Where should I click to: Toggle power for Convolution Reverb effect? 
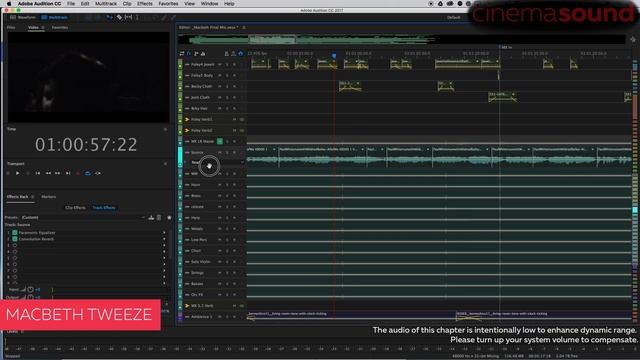point(15,239)
